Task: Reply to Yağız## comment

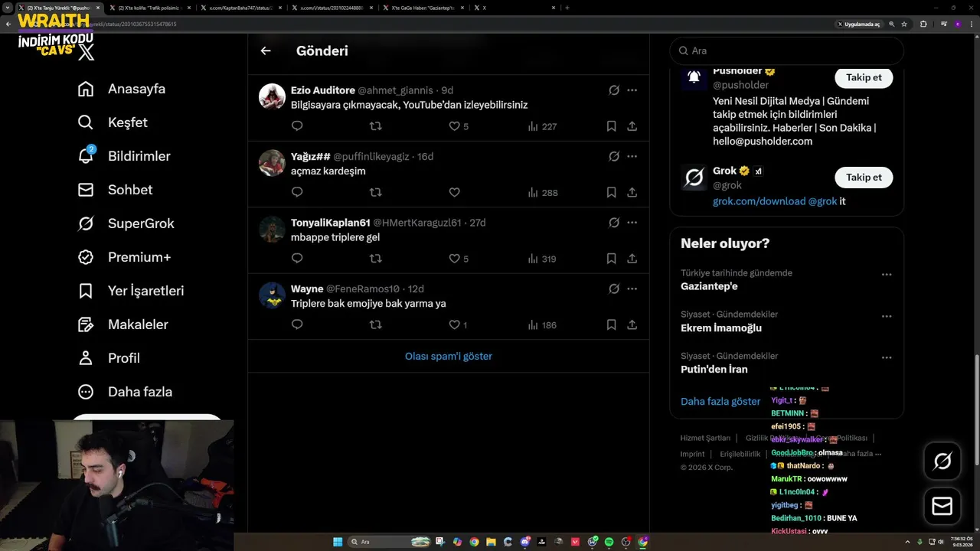Action: click(297, 193)
